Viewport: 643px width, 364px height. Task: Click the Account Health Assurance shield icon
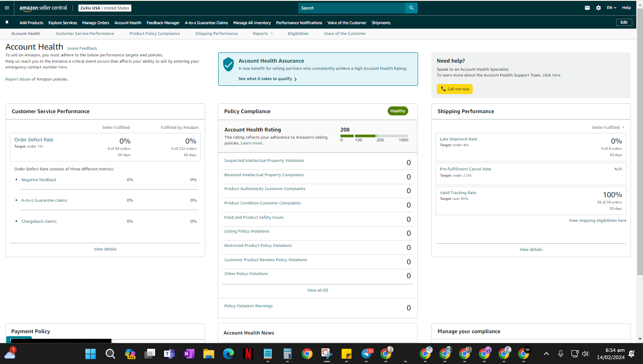point(228,64)
